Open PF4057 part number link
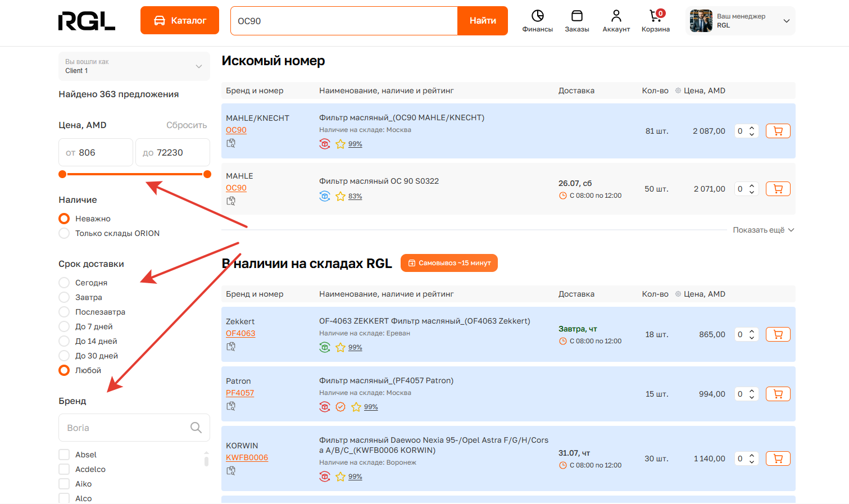 click(x=240, y=393)
